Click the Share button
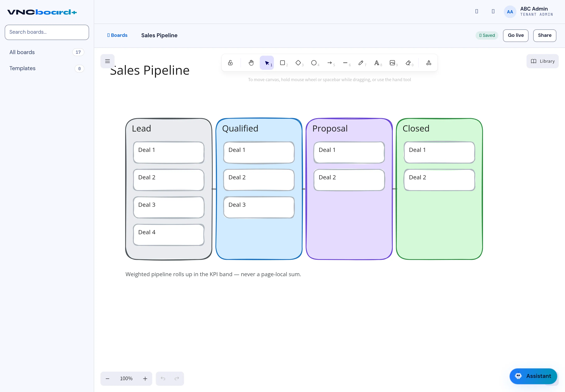This screenshot has height=392, width=565. (545, 35)
